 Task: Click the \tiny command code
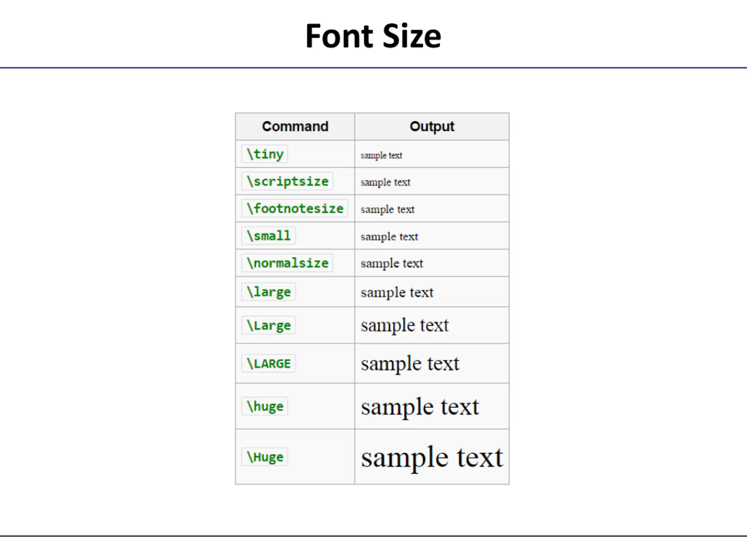[x=265, y=154]
